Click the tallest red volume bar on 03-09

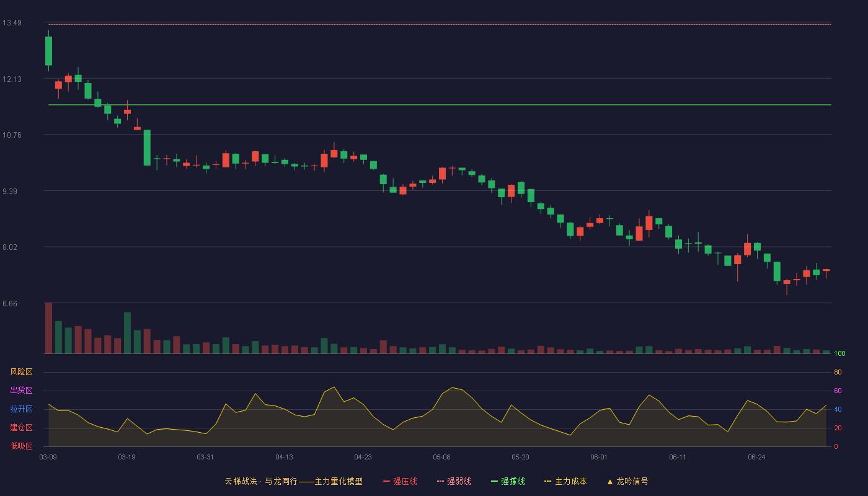click(x=48, y=328)
